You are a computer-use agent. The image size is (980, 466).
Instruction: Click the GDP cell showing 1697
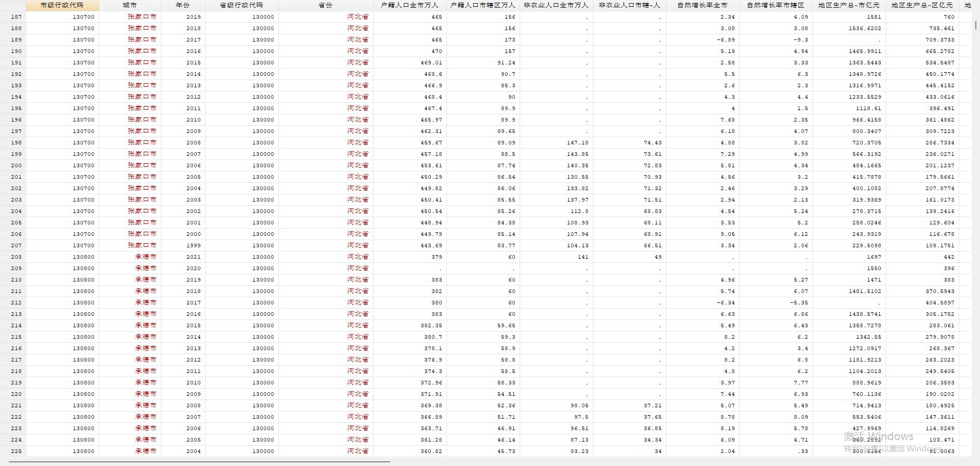849,257
